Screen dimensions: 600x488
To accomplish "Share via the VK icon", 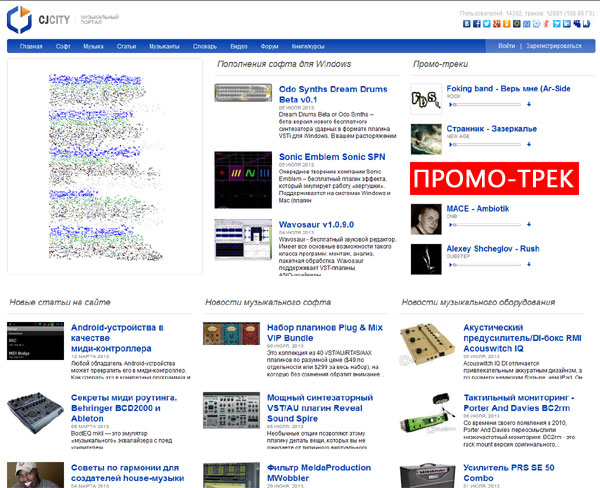I will click(x=466, y=24).
